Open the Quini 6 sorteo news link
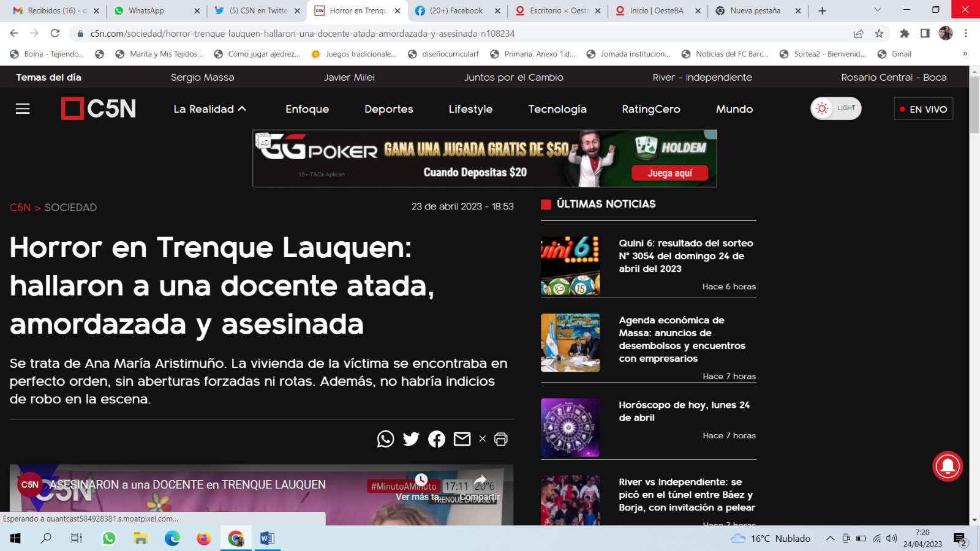This screenshot has width=980, height=551. [685, 256]
